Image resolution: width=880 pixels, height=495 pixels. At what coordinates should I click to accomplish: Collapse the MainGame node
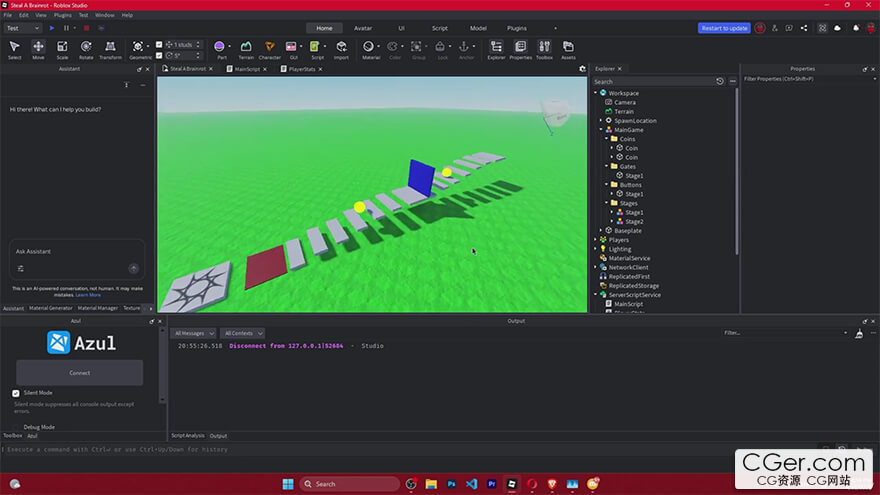(601, 130)
